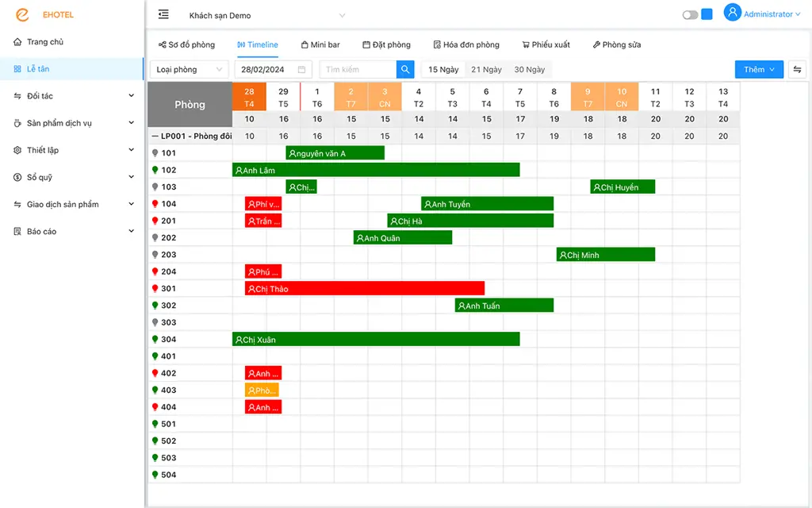The height and width of the screenshot is (508, 812).
Task: Expand the Sản phẩm dịch vụ menu
Action: pyautogui.click(x=72, y=123)
